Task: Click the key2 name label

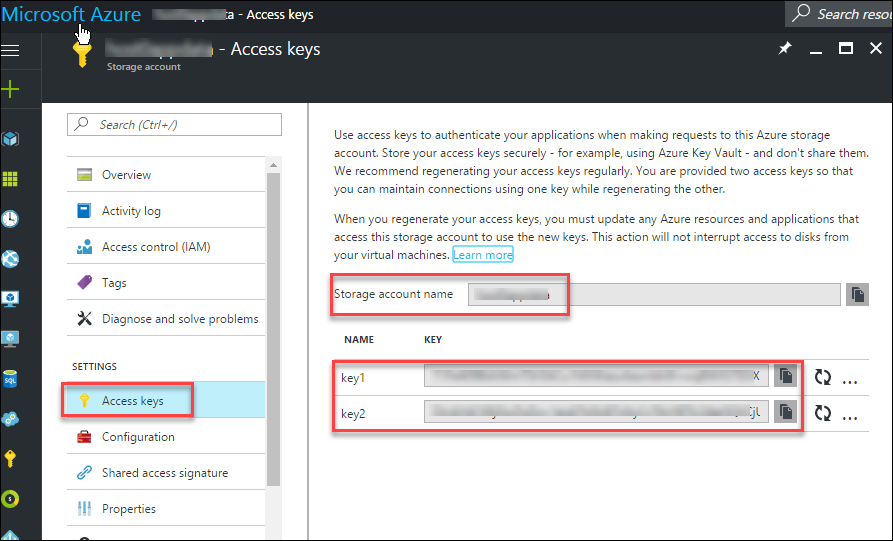Action: pyautogui.click(x=353, y=414)
